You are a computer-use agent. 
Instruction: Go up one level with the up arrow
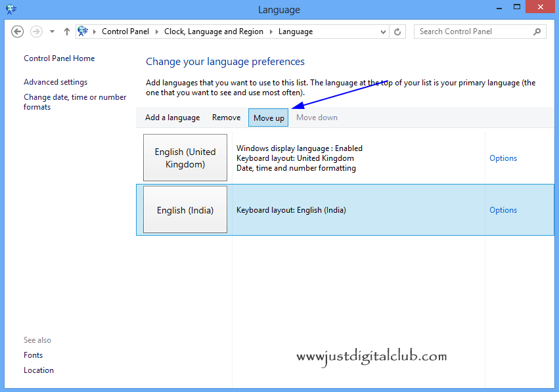point(66,32)
